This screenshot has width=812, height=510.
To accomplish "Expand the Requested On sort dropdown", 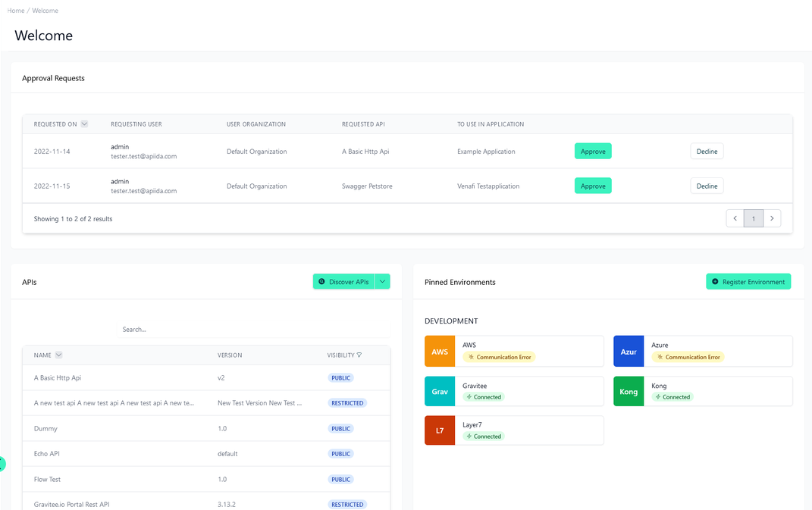I will click(x=84, y=124).
